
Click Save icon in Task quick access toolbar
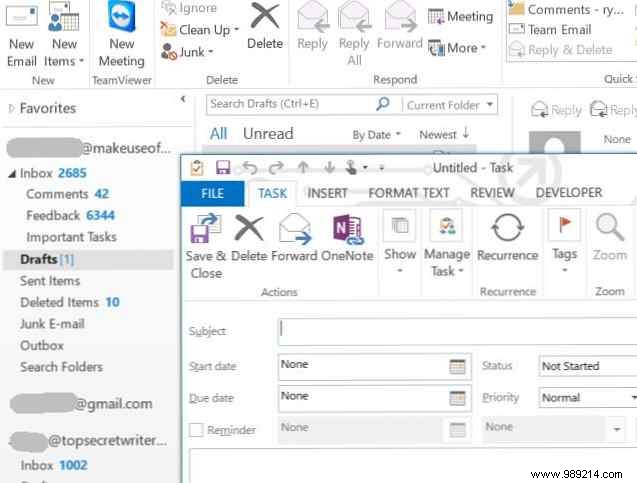223,167
